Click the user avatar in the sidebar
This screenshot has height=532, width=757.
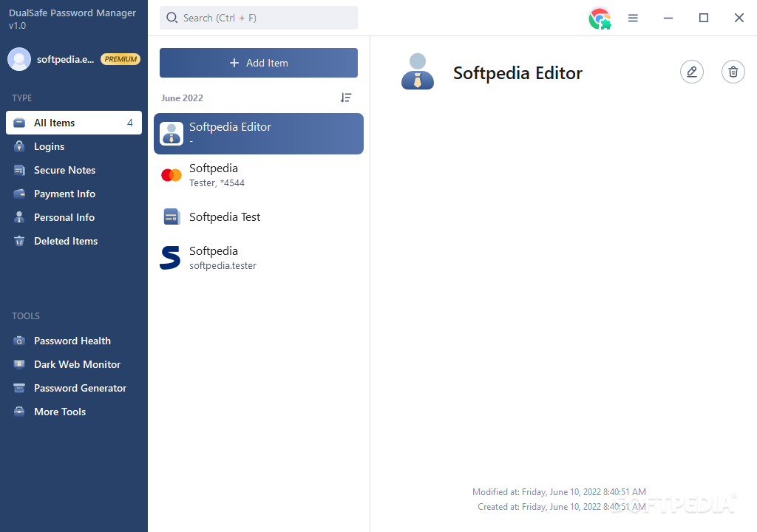click(x=19, y=59)
